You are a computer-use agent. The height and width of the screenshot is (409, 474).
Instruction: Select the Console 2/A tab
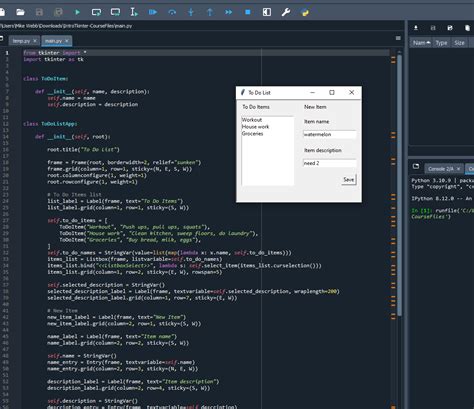[440, 169]
